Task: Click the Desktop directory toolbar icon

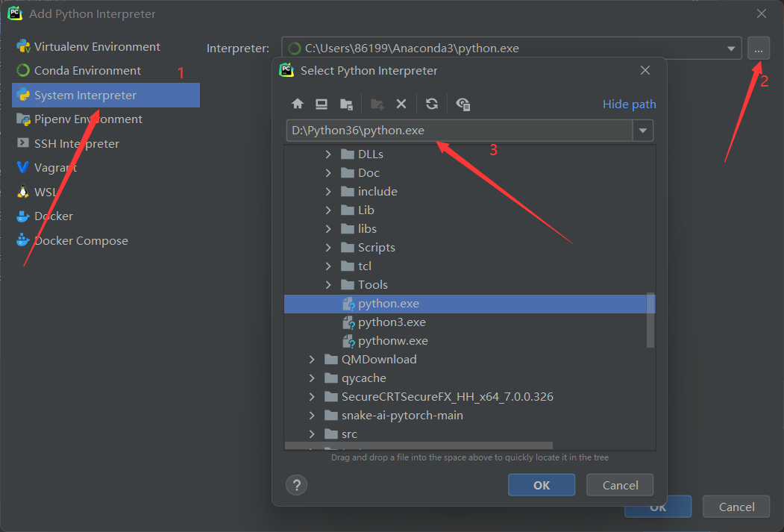Action: 322,104
